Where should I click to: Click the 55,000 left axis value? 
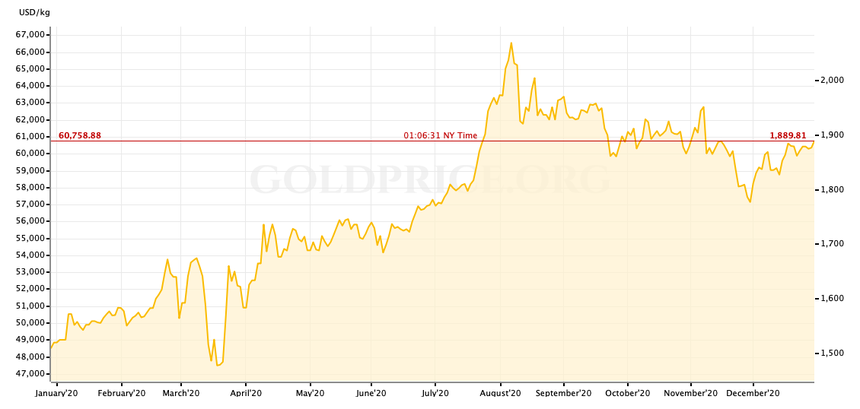click(x=30, y=238)
